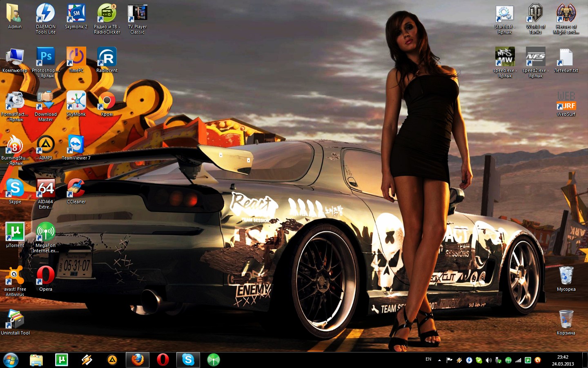Click the MegaFon Internet desktop icon
The image size is (588, 368).
[46, 238]
